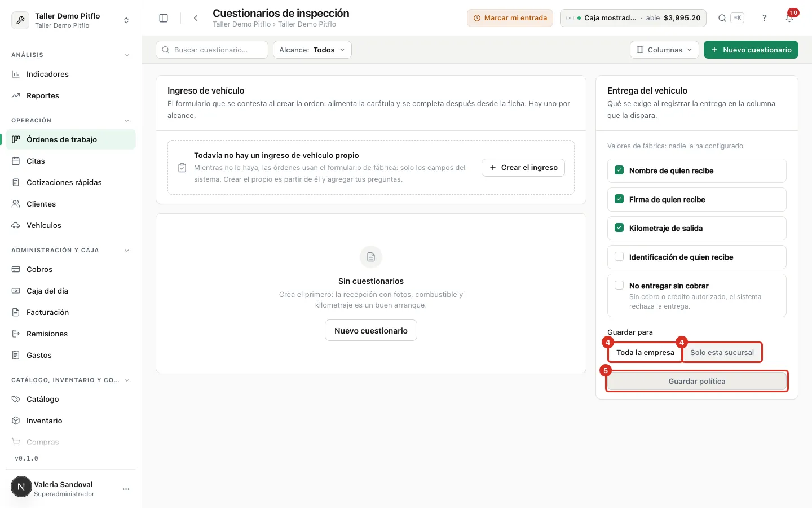The height and width of the screenshot is (508, 812).
Task: Click the Vehículos car icon
Action: 16,225
